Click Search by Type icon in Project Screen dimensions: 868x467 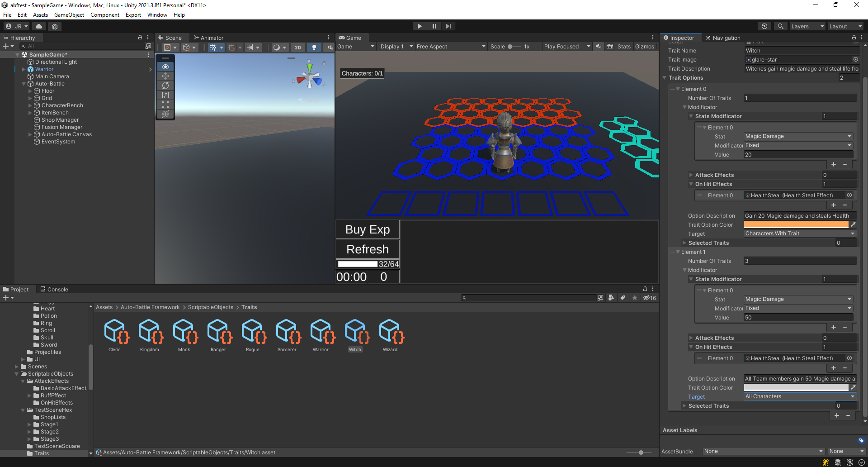pyautogui.click(x=611, y=298)
